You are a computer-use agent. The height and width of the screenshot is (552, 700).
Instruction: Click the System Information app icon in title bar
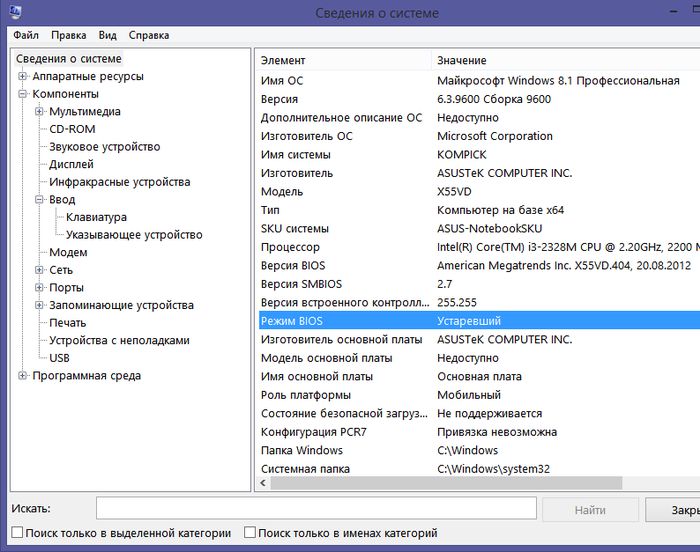point(15,12)
